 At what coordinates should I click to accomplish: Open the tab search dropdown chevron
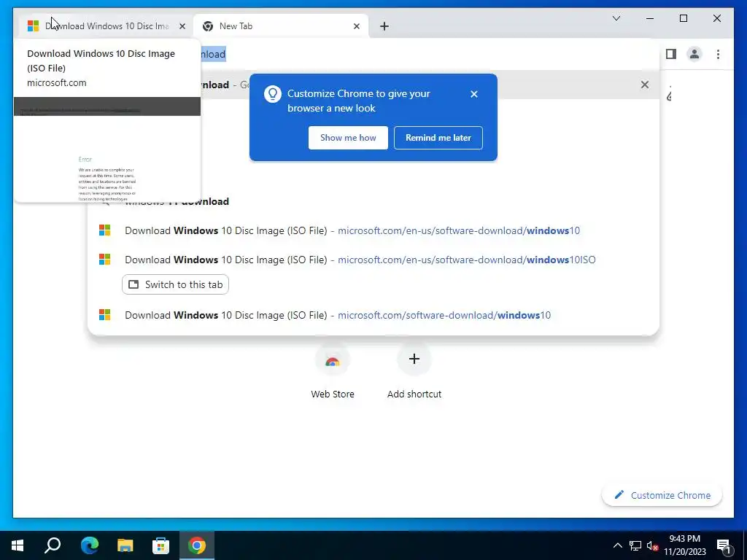616,18
